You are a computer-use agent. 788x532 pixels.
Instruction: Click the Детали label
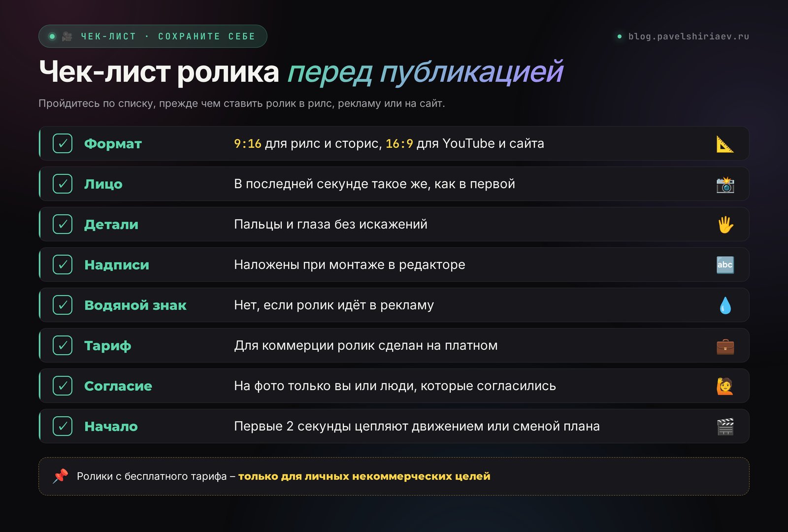[x=111, y=225]
